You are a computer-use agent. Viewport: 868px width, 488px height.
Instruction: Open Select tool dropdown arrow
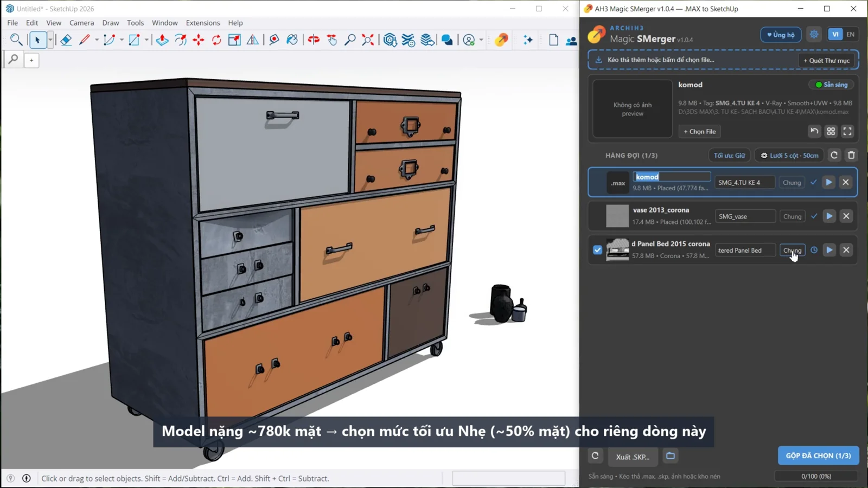pos(50,40)
